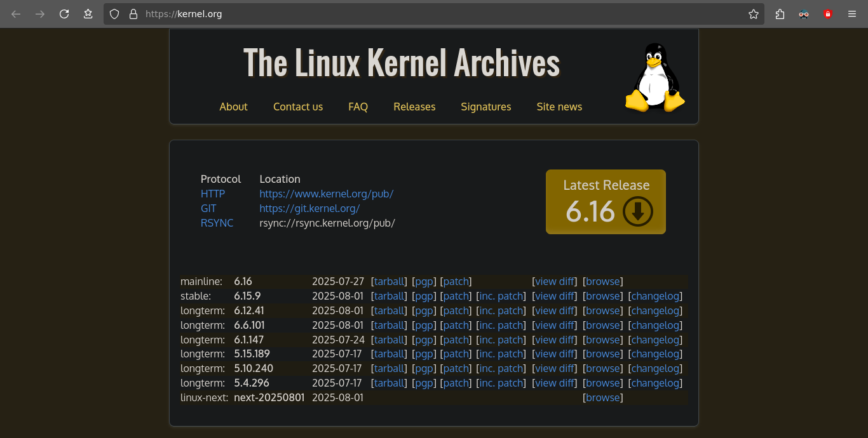
Task: Click the Latest Release 6.16 button
Action: pos(606,202)
